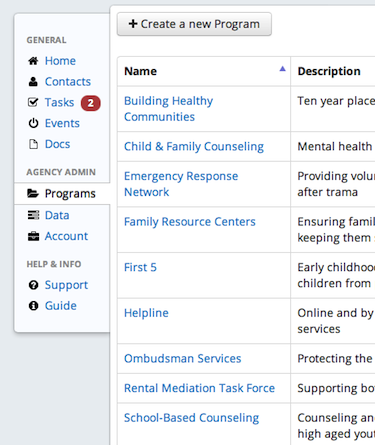Image resolution: width=375 pixels, height=445 pixels.
Task: Click the Tasks checkmark icon
Action: coord(33,102)
